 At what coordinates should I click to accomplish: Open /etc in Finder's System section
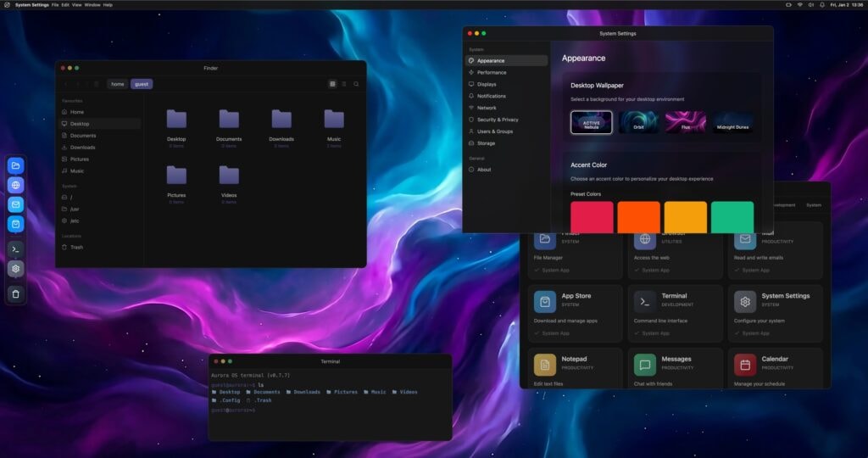[x=75, y=221]
